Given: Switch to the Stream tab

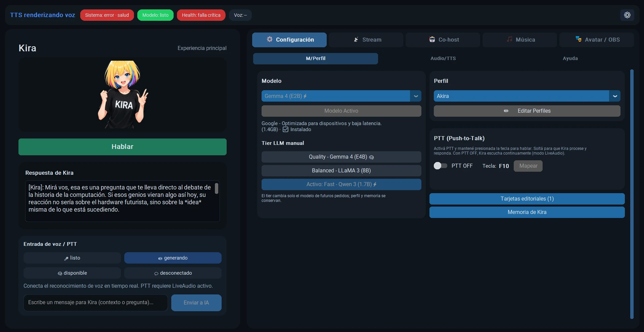Looking at the screenshot, I should pos(366,40).
